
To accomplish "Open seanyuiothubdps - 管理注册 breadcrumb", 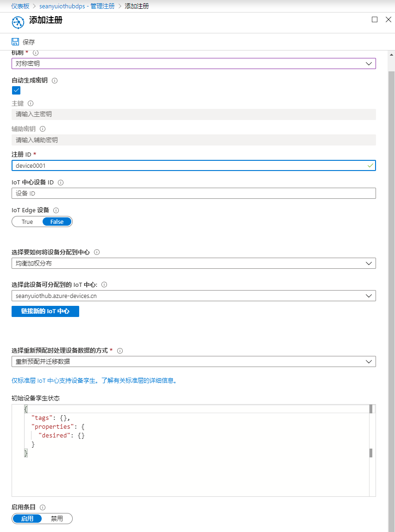I will [x=77, y=6].
